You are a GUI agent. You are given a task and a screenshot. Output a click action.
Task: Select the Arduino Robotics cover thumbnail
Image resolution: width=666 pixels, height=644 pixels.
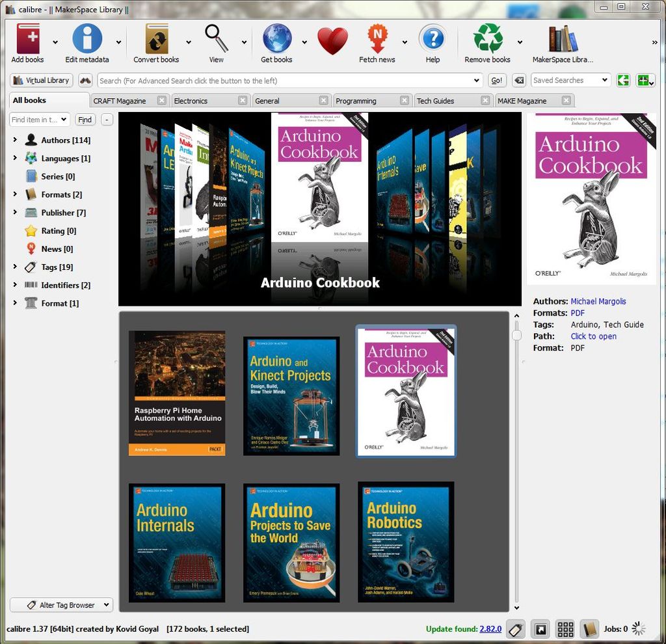406,542
